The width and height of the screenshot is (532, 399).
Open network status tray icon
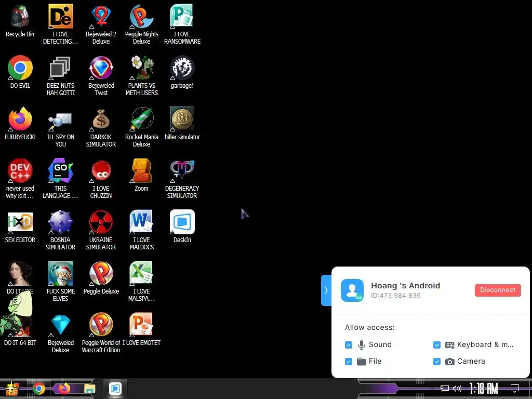(x=444, y=389)
